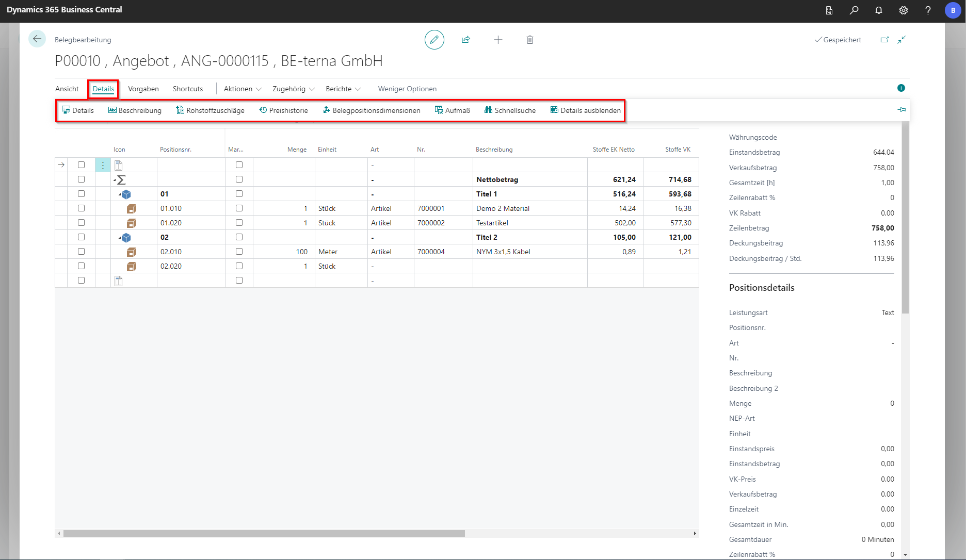The image size is (966, 560).
Task: Check the selection box for Nettobetrag row
Action: [x=81, y=179]
